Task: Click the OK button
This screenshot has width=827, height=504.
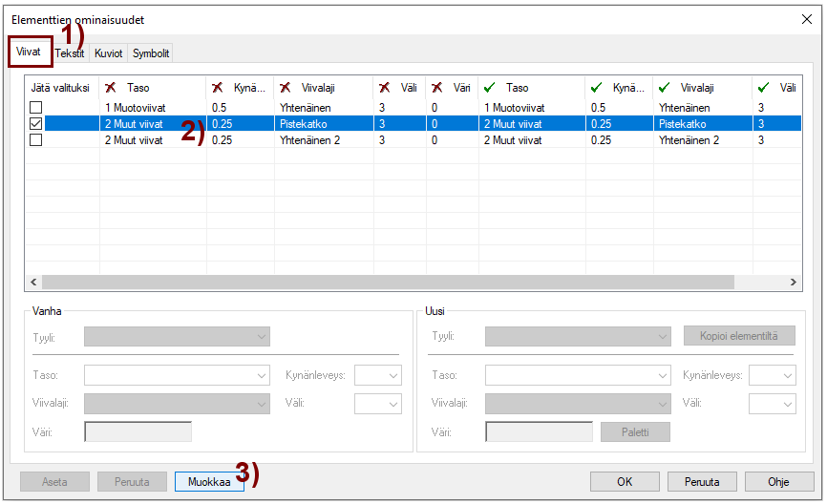Action: point(625,481)
